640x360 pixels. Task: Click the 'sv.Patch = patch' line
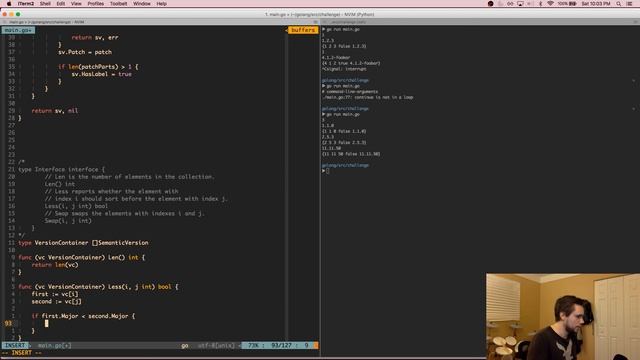click(x=85, y=52)
